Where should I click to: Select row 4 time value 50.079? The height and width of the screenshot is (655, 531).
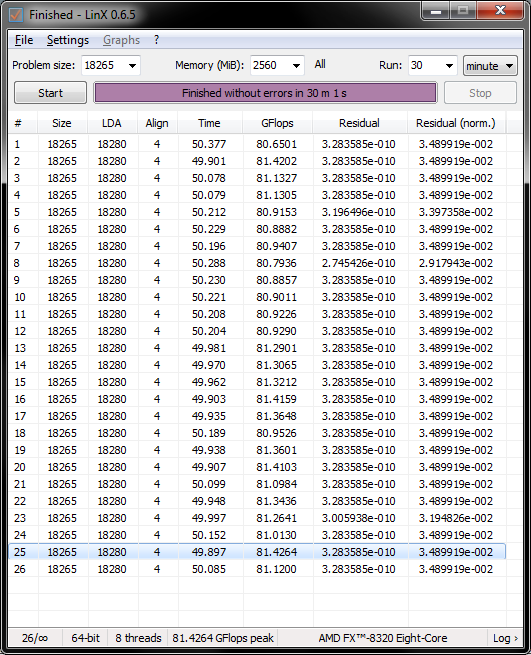(209, 195)
